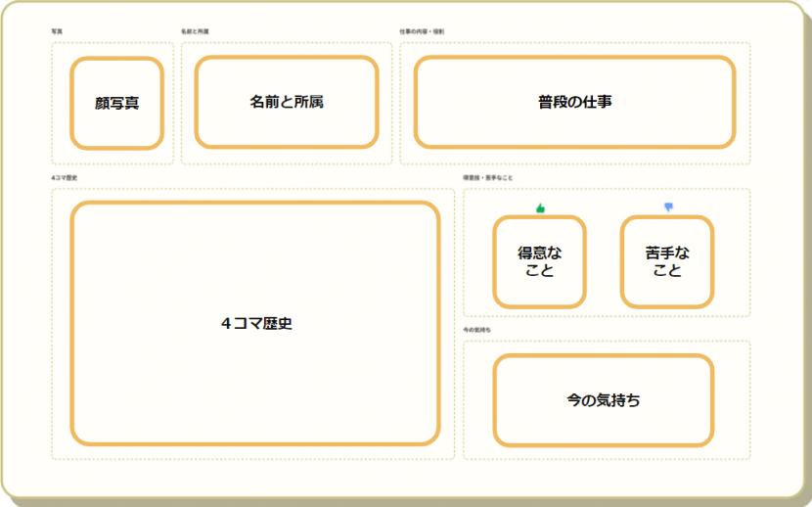Select dotted frame border around 4コマ歴史 section
This screenshot has width=812, height=507.
(52, 323)
